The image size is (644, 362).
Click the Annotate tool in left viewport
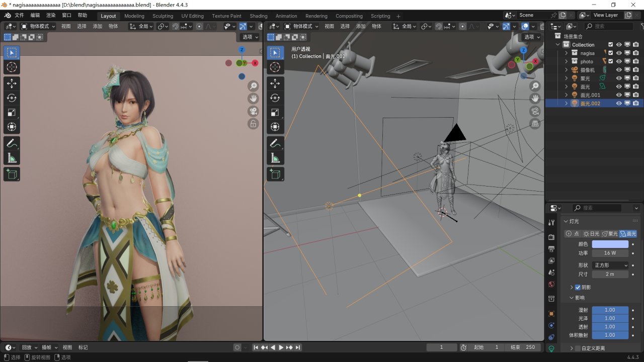point(12,143)
